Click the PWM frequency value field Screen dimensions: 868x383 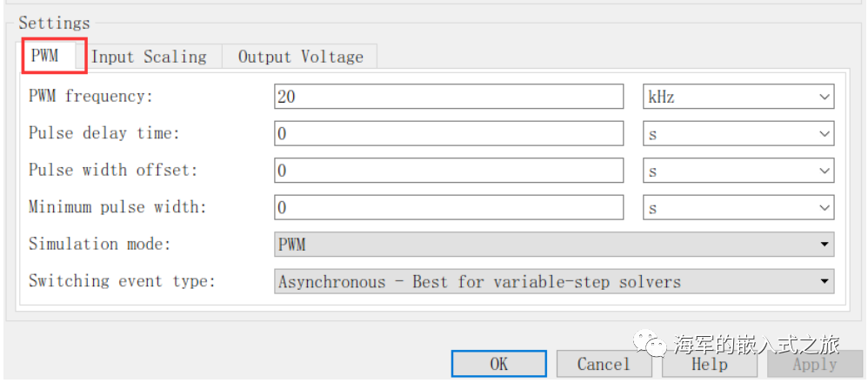pyautogui.click(x=448, y=97)
